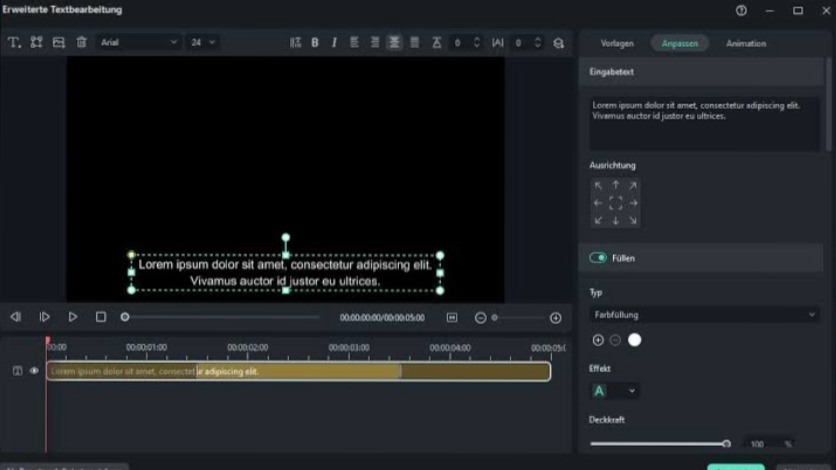This screenshot has width=836, height=470.
Task: Remove fill with the minus icon
Action: [615, 340]
